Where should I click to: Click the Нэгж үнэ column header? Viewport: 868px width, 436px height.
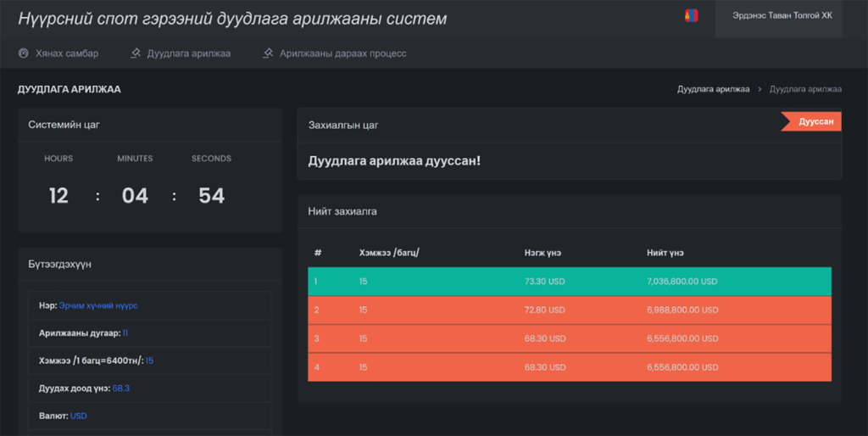(542, 253)
